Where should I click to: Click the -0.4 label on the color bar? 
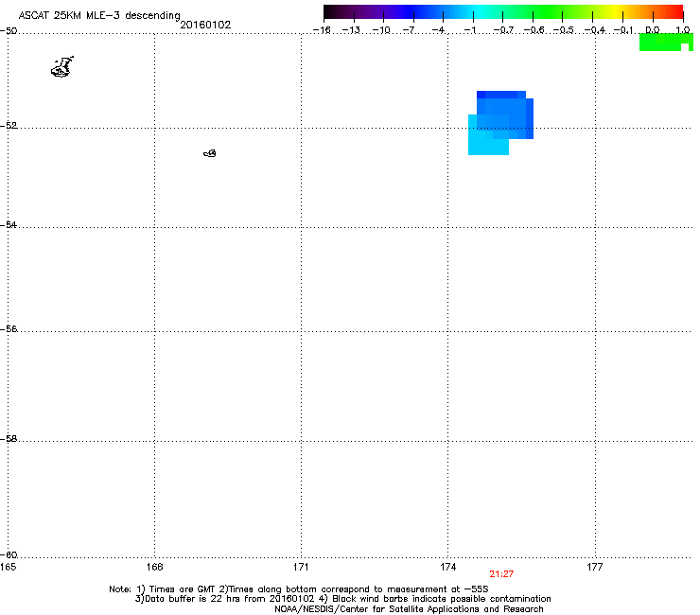point(595,30)
